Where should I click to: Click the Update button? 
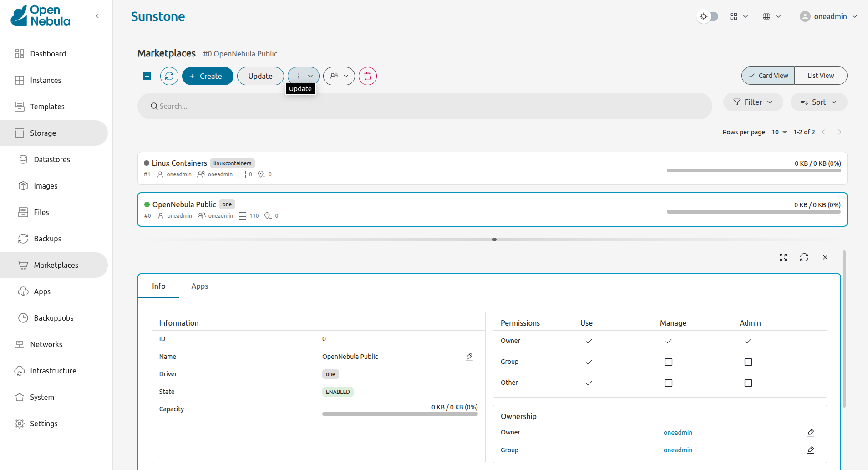(260, 76)
